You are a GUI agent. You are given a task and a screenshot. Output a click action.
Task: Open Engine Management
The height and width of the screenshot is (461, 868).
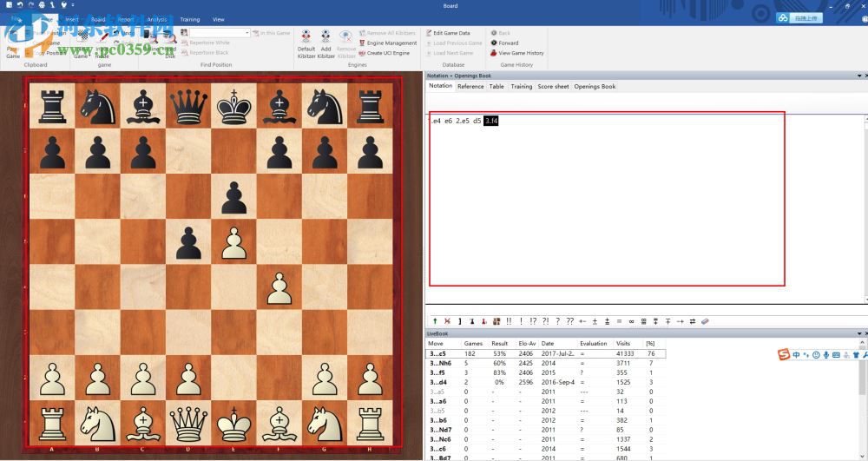(388, 43)
